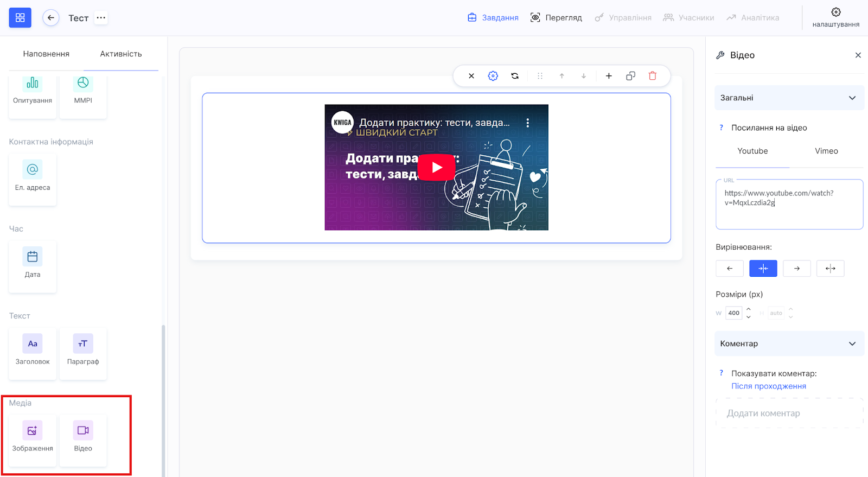Collapse the Загальні section

click(852, 98)
